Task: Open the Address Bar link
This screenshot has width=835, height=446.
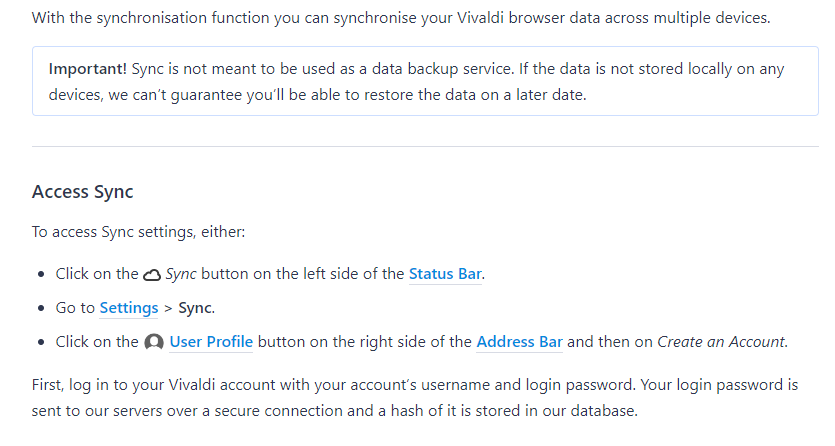Action: (x=519, y=342)
